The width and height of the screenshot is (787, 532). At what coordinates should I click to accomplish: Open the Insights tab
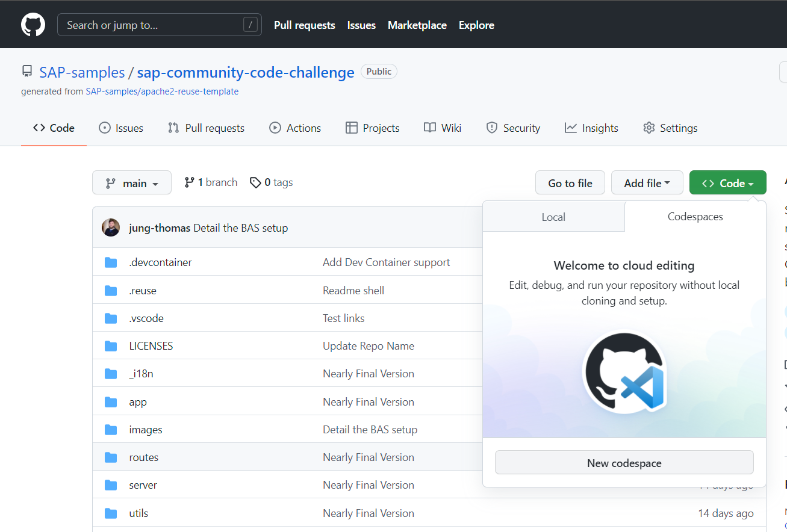click(591, 128)
